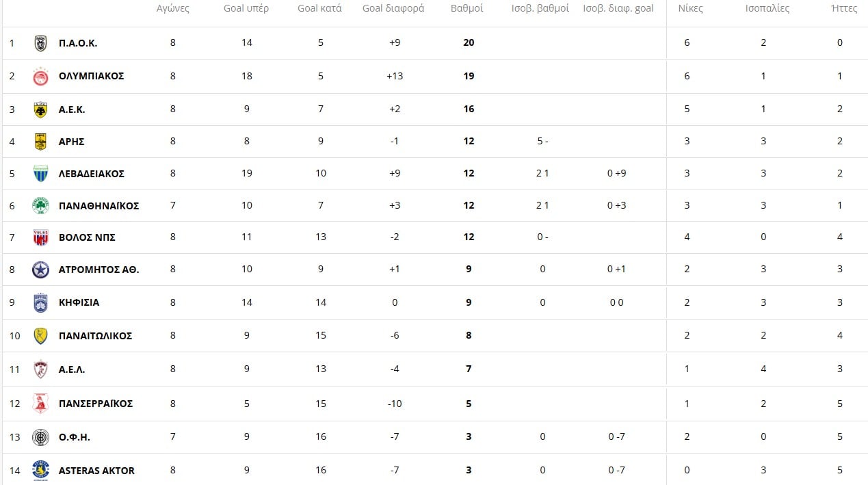Click the Νίκες column header
This screenshot has width=868, height=485.
pyautogui.click(x=690, y=9)
